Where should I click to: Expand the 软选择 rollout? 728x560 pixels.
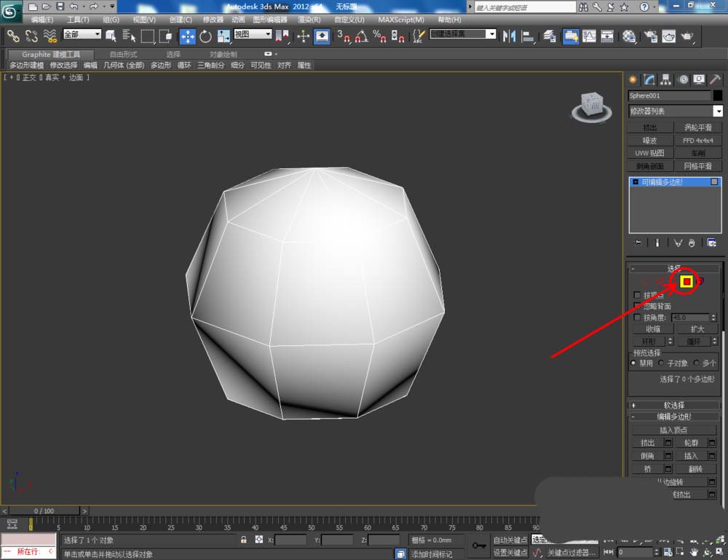[x=674, y=405]
